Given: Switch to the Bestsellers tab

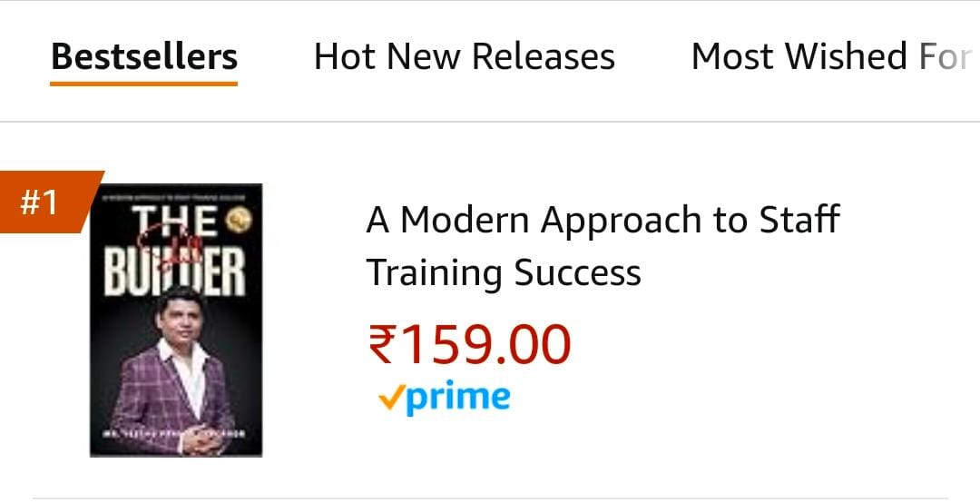Looking at the screenshot, I should pos(143,57).
